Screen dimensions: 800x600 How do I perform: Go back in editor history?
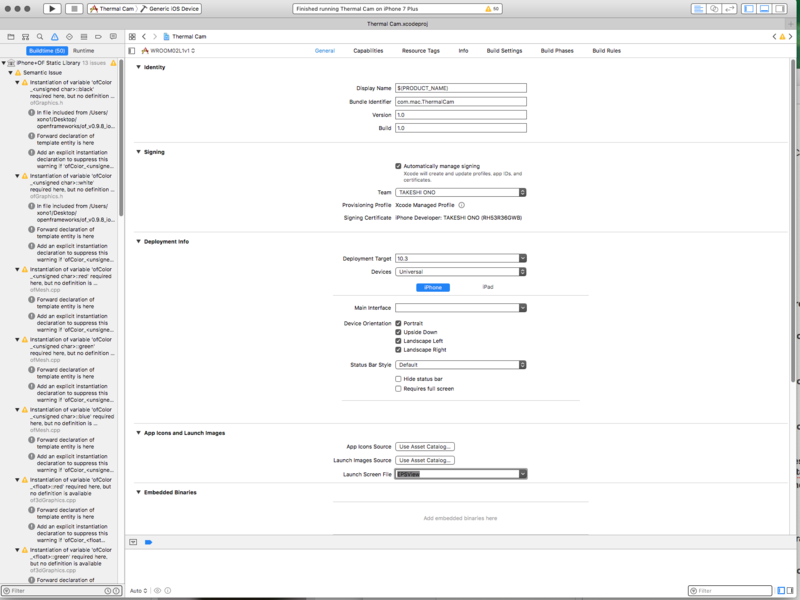(x=144, y=37)
